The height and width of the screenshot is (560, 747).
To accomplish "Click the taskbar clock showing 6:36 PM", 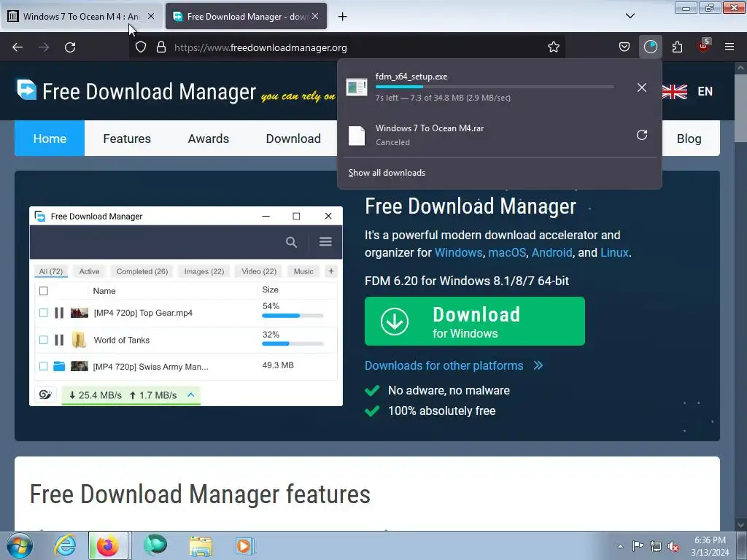I will point(710,546).
